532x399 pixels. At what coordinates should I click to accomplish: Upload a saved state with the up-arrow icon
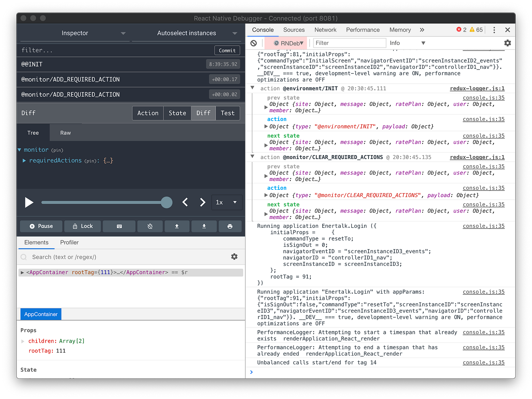point(177,226)
